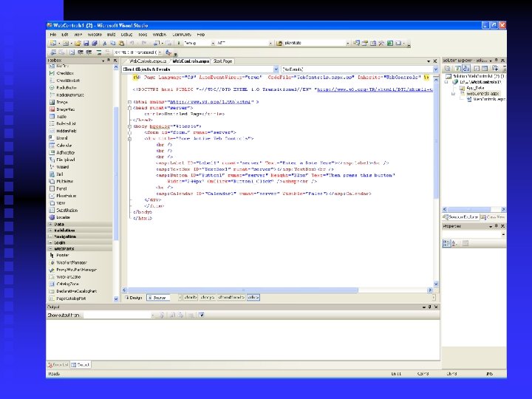Select the Table control in Toolbox
The height and width of the screenshot is (399, 532).
pos(58,117)
